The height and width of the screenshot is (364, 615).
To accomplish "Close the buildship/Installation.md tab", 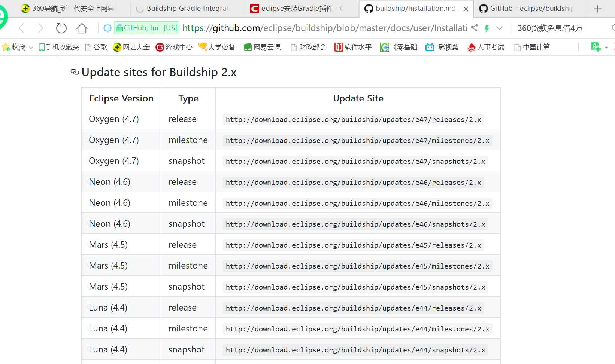I will 466,9.
